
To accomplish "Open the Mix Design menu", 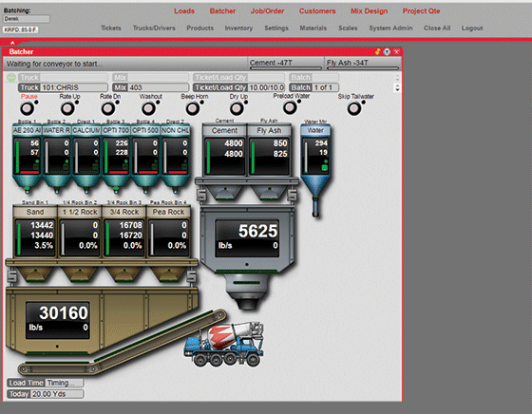I will pos(370,10).
